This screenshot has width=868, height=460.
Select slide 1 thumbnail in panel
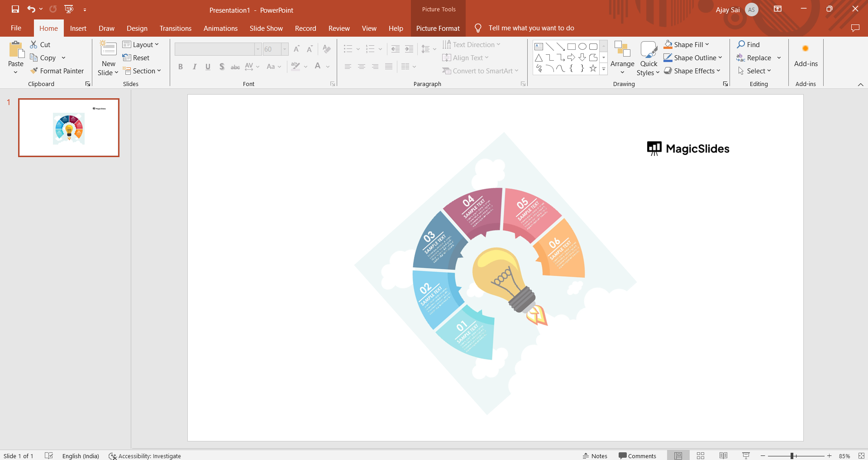pyautogui.click(x=69, y=128)
